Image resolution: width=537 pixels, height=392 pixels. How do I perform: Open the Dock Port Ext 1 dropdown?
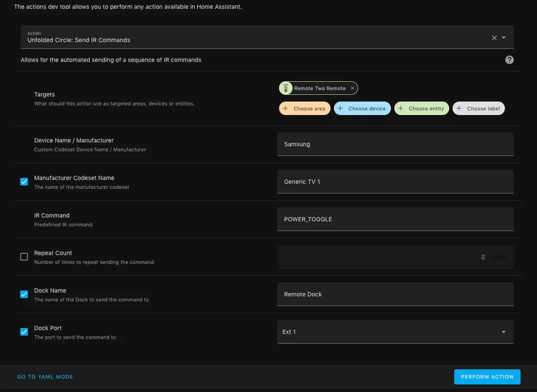396,332
